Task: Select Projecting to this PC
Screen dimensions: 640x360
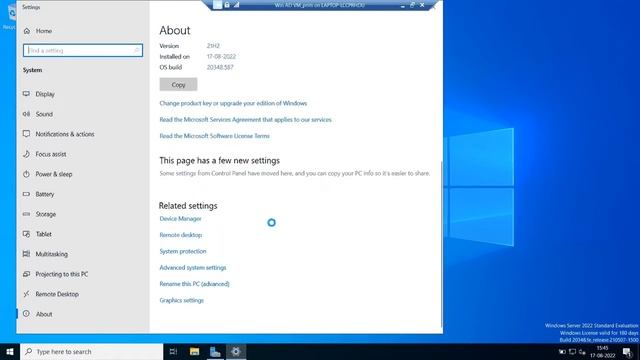Action: 55,274
